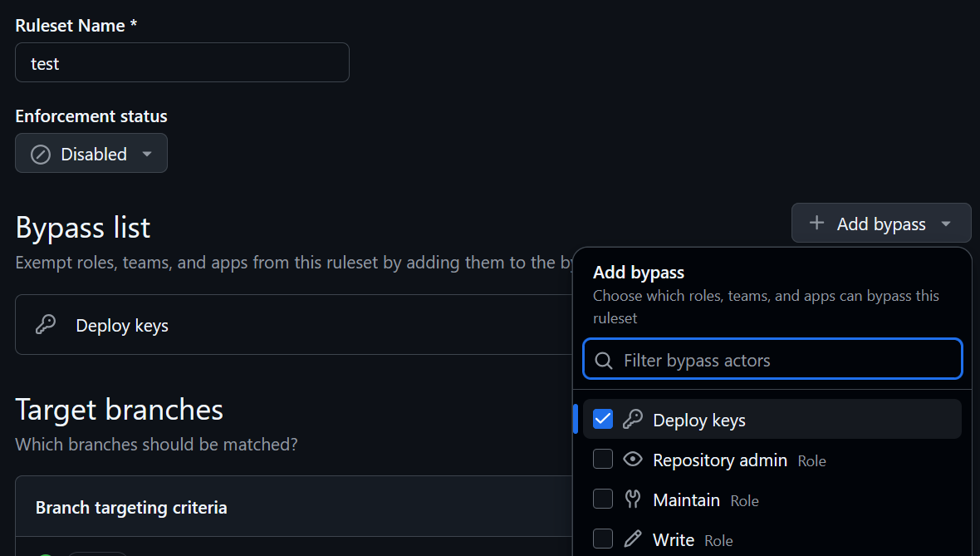
Task: Click the magnifier icon in filter field
Action: 605,361
